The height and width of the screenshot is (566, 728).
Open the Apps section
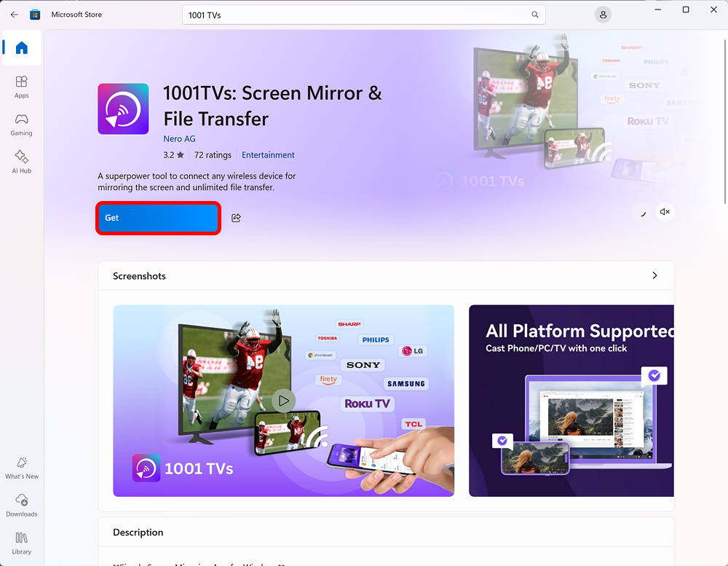21,87
